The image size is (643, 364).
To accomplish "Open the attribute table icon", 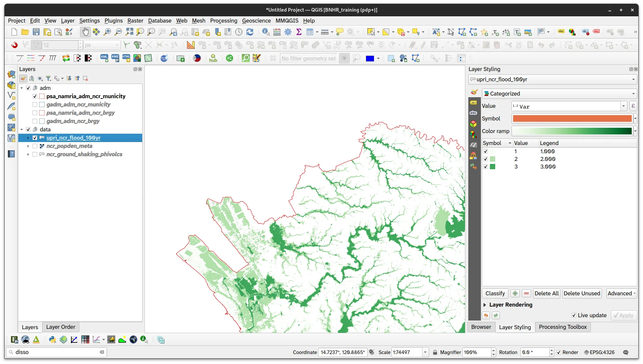I will click(x=310, y=32).
